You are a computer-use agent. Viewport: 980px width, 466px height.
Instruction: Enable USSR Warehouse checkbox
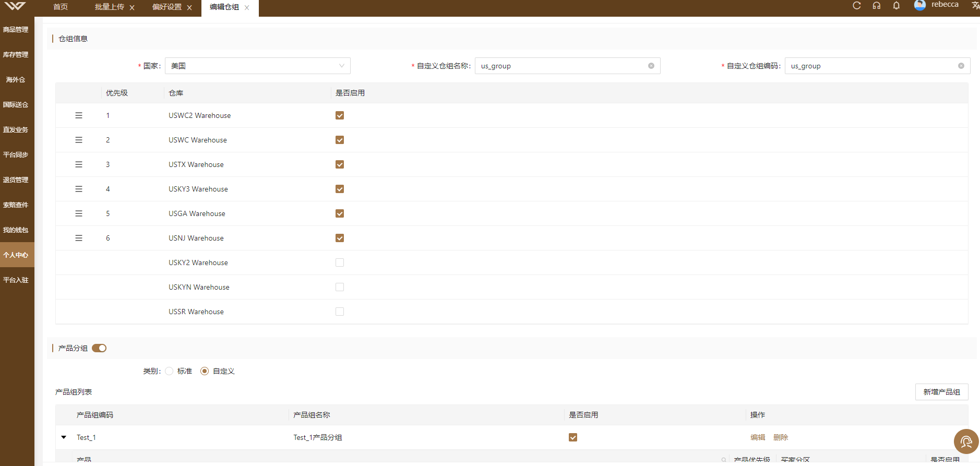[x=340, y=312]
